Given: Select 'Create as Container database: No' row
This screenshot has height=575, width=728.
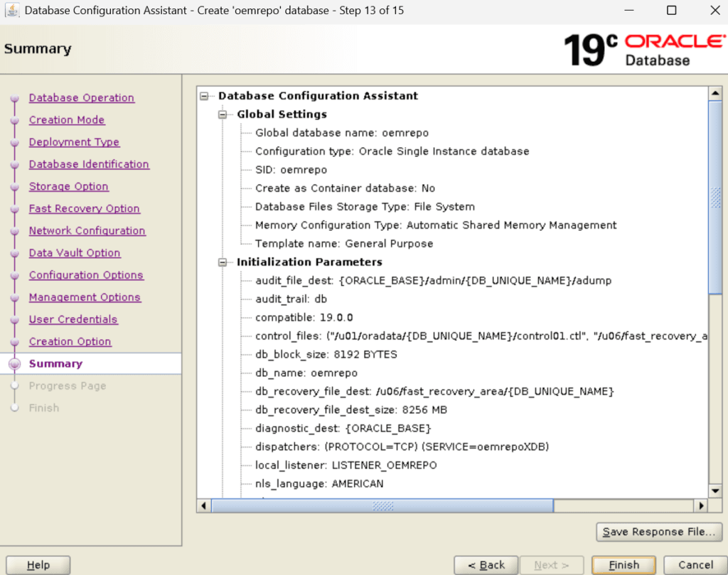Looking at the screenshot, I should click(345, 188).
